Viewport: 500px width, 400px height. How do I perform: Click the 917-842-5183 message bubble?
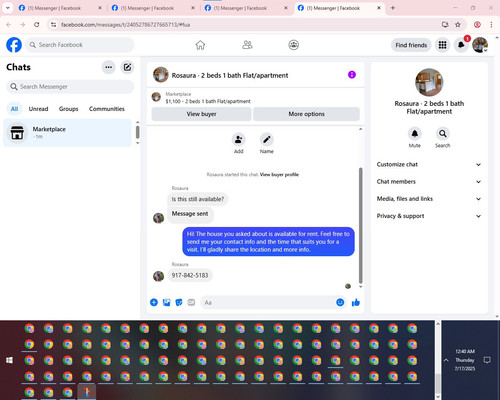pyautogui.click(x=190, y=275)
